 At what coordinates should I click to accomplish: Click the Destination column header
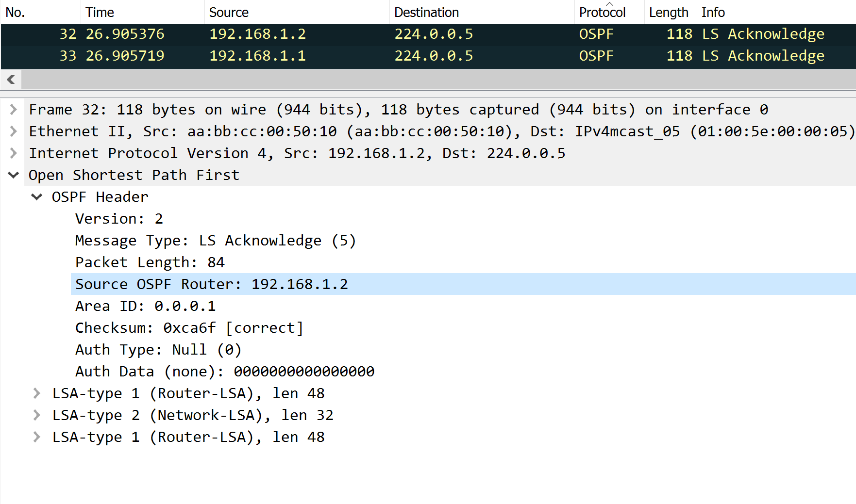point(426,12)
